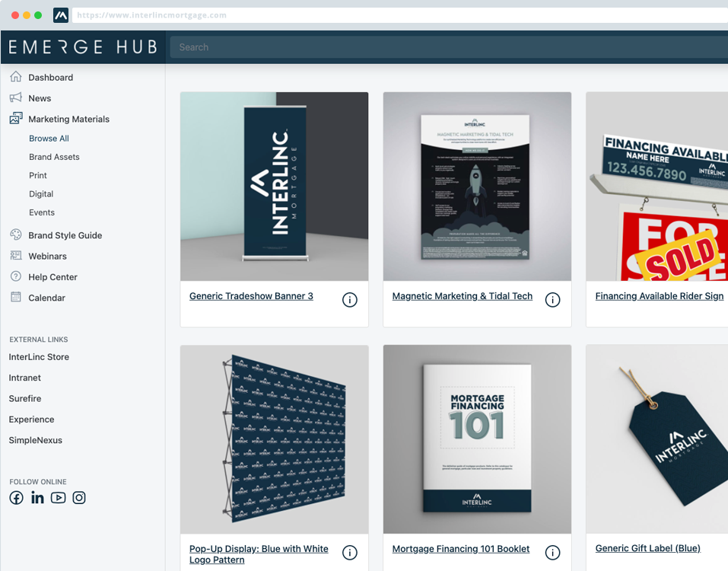728x571 pixels.
Task: Open Generic Gift Label (Blue) link
Action: tap(647, 548)
